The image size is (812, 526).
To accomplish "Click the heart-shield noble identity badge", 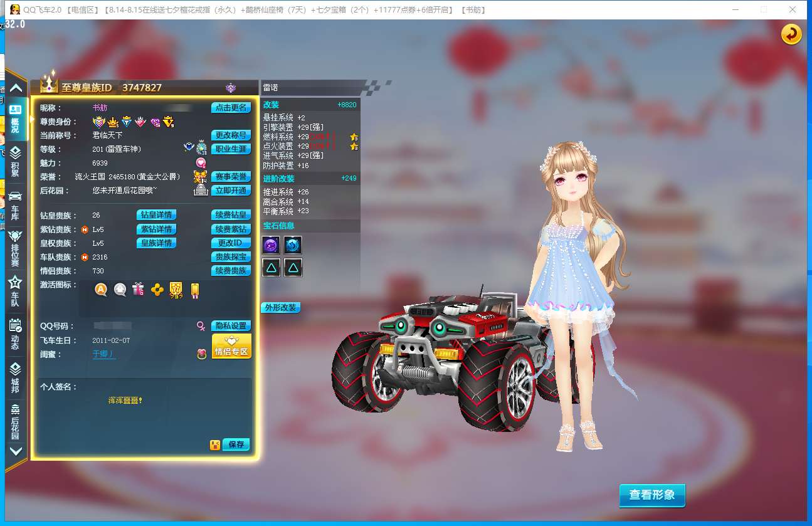I will [x=98, y=122].
